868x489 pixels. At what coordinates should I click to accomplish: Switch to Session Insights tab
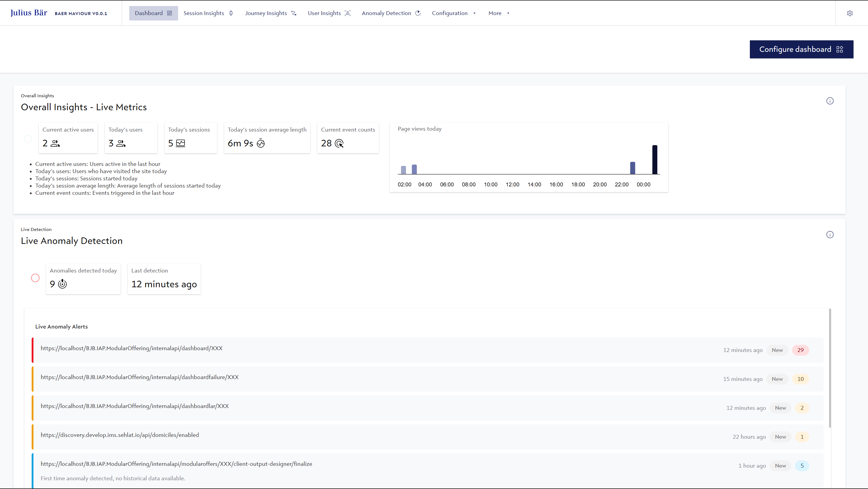click(x=209, y=13)
